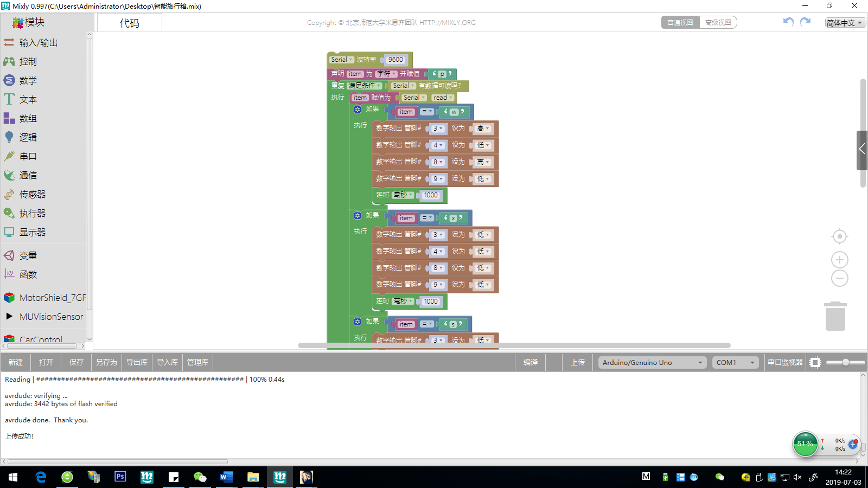The height and width of the screenshot is (488, 868).
Task: Open the Arduino/Genuino Uno board dropdown
Action: tap(652, 362)
